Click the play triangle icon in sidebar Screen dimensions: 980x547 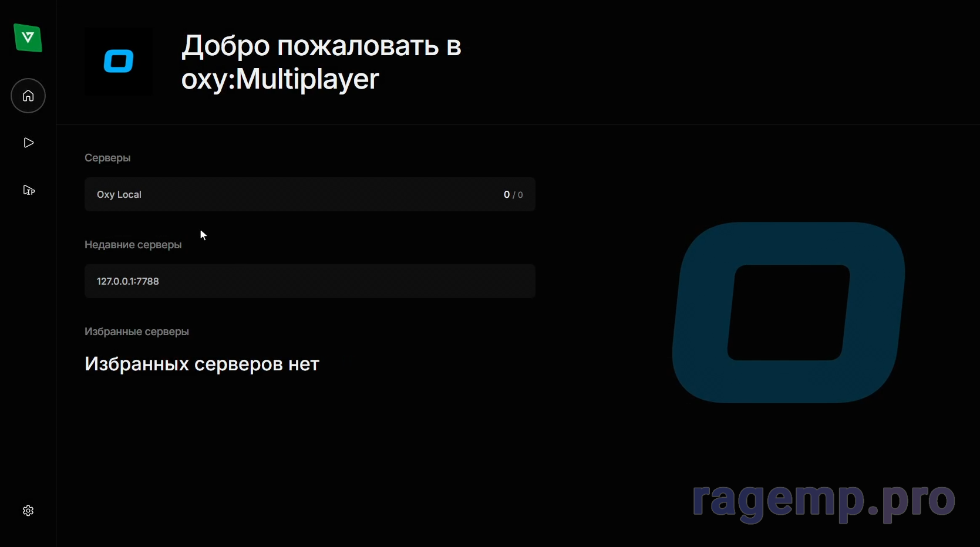click(x=28, y=143)
